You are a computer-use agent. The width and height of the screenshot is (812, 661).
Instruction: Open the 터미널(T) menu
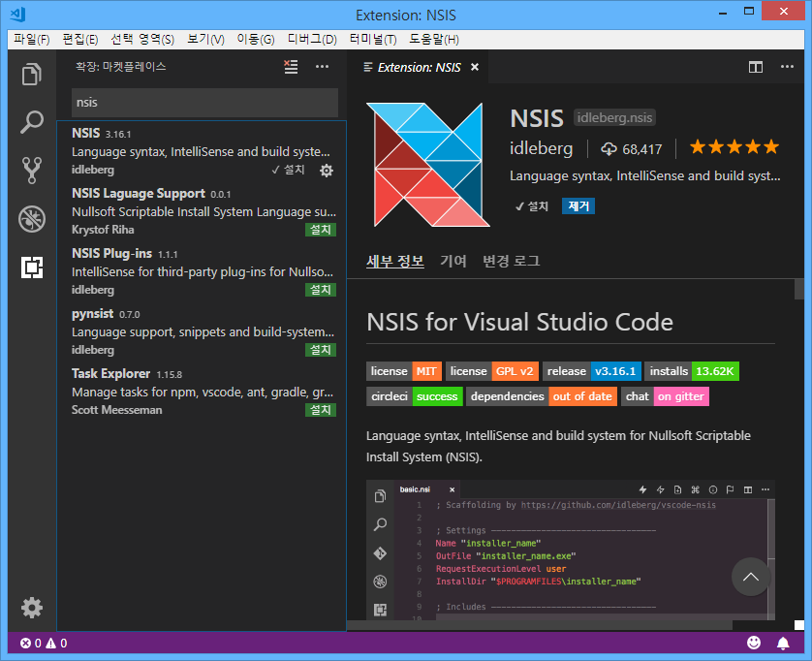373,40
